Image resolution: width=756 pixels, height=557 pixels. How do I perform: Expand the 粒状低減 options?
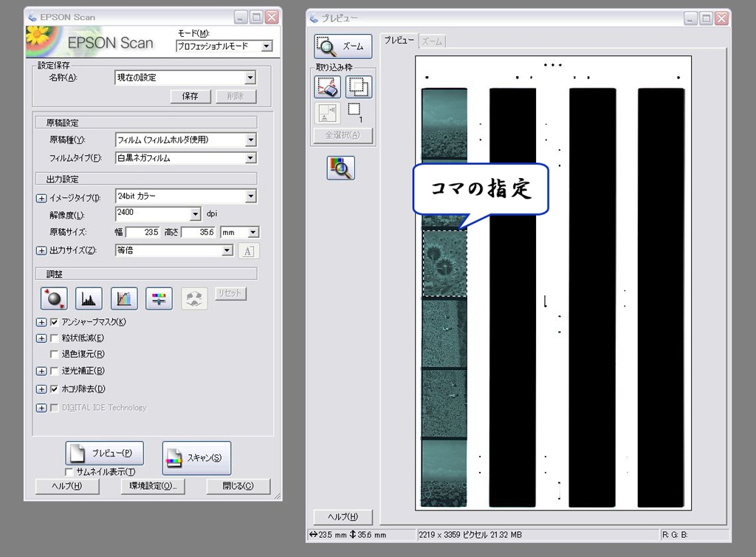click(41, 338)
